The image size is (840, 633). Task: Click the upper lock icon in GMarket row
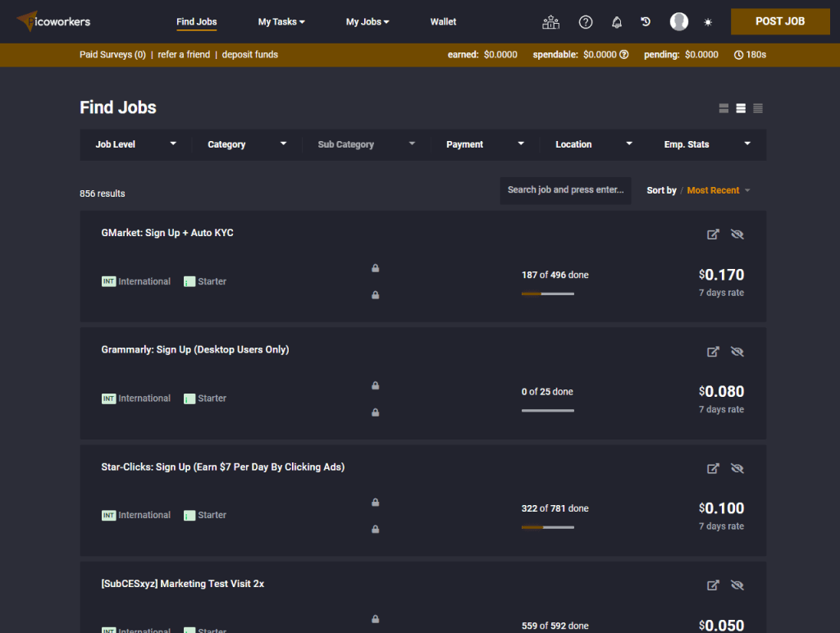pos(376,268)
